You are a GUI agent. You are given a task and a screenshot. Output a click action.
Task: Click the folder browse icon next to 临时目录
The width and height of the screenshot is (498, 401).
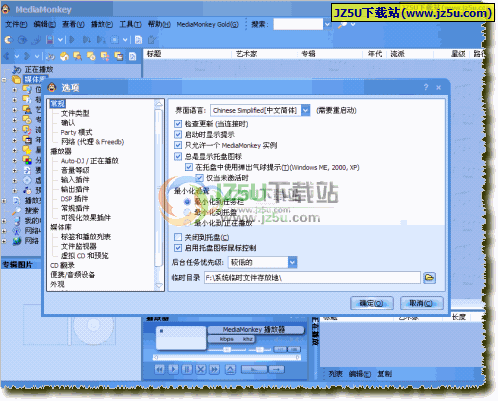pyautogui.click(x=429, y=278)
